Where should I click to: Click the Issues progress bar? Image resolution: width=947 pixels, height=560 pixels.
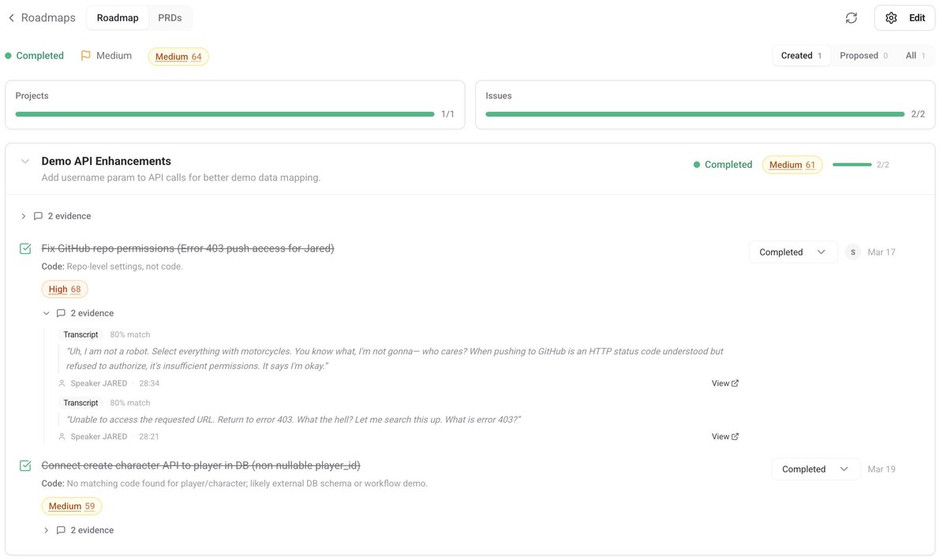[x=694, y=114]
